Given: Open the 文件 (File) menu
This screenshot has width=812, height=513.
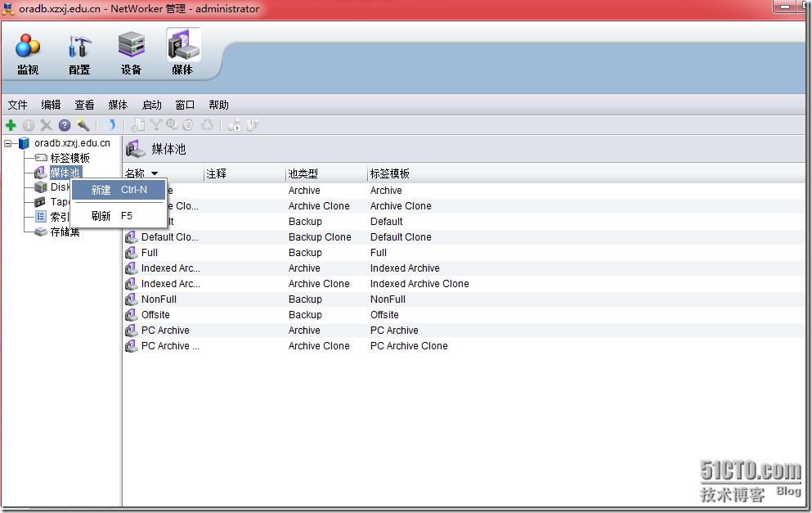Looking at the screenshot, I should click(x=18, y=106).
